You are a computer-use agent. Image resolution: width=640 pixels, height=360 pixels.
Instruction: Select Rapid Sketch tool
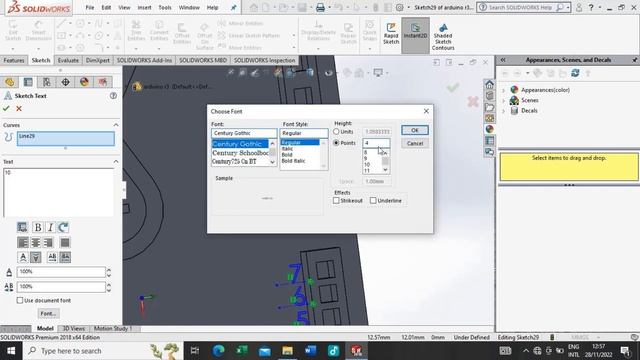coord(391,33)
